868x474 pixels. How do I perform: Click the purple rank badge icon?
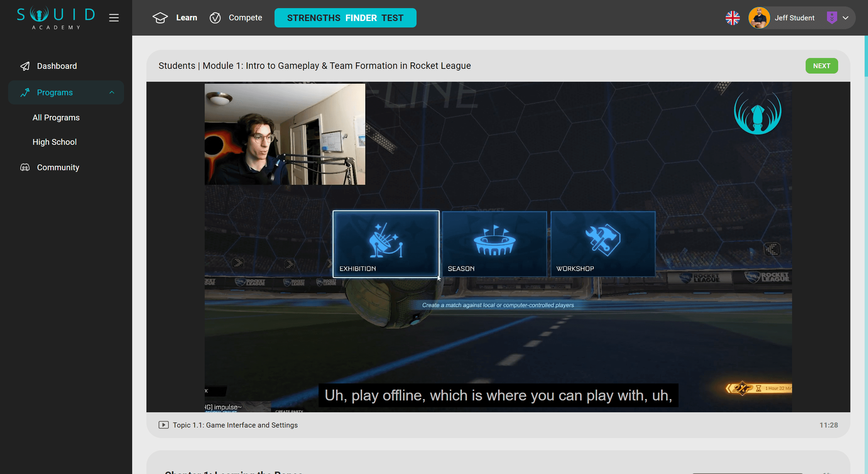click(832, 18)
